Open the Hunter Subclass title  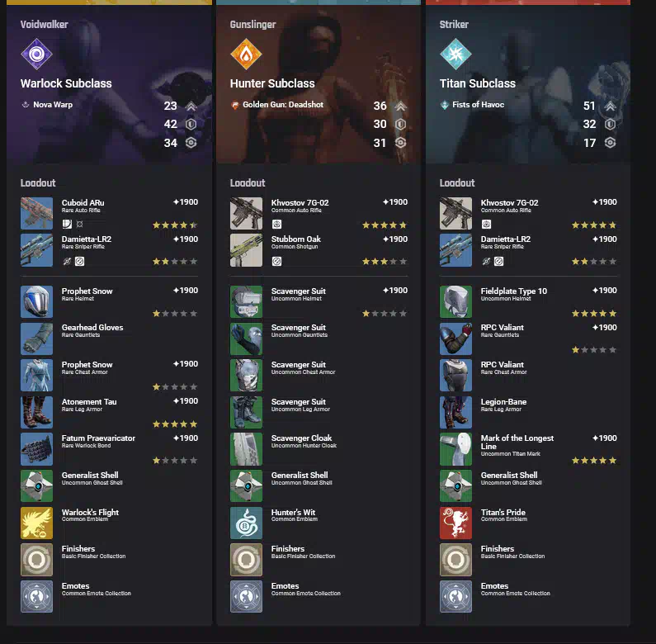(x=272, y=83)
